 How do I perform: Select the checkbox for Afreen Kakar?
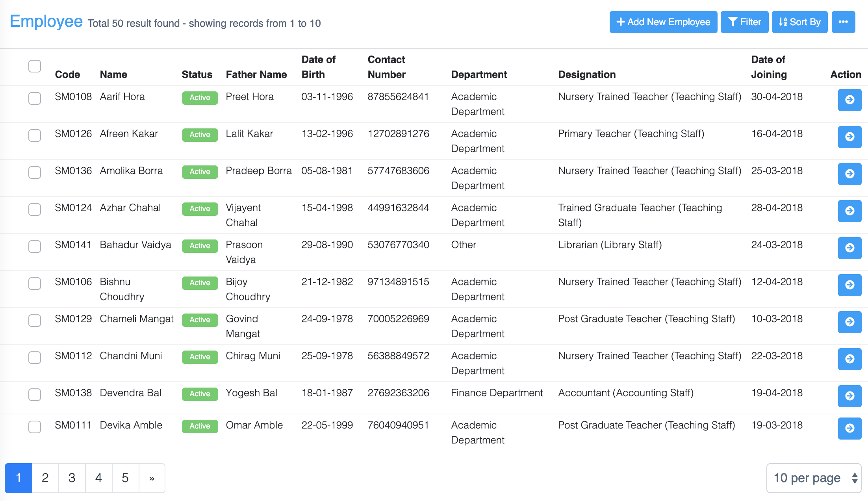(x=34, y=135)
